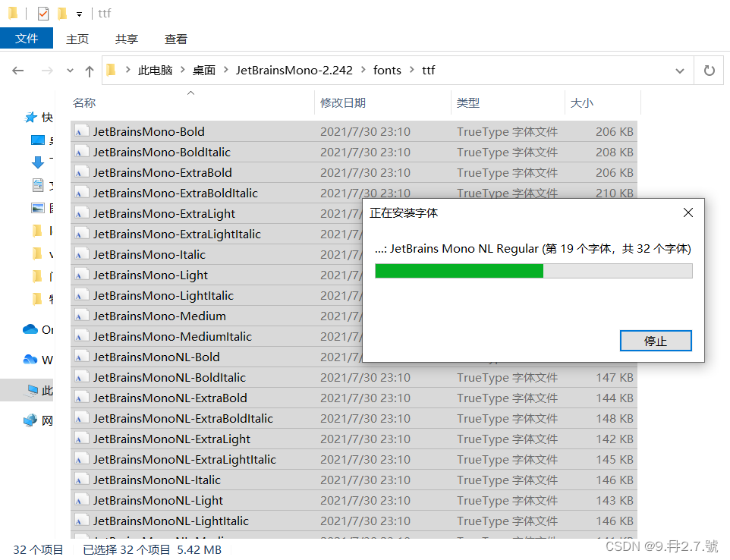
Task: Expand chevron after fonts breadcrumb
Action: (412, 70)
